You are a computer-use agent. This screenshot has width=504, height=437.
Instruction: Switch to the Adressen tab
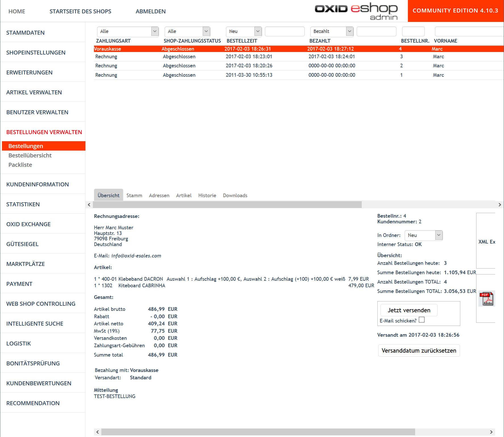click(x=159, y=195)
